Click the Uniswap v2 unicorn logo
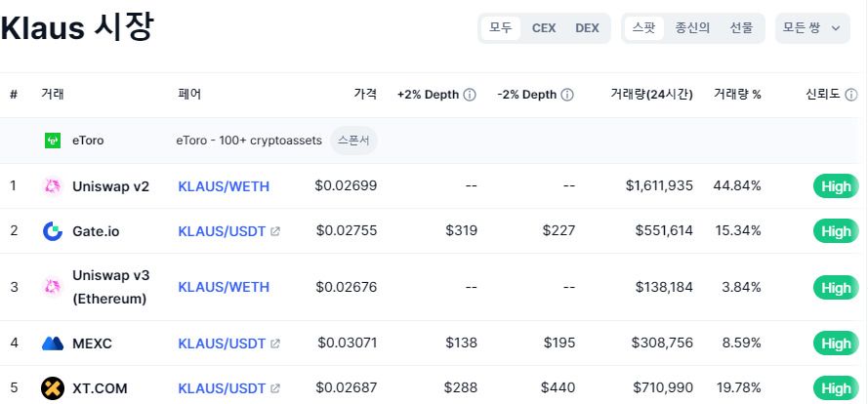Viewport: 868px width, 404px height. click(x=53, y=187)
